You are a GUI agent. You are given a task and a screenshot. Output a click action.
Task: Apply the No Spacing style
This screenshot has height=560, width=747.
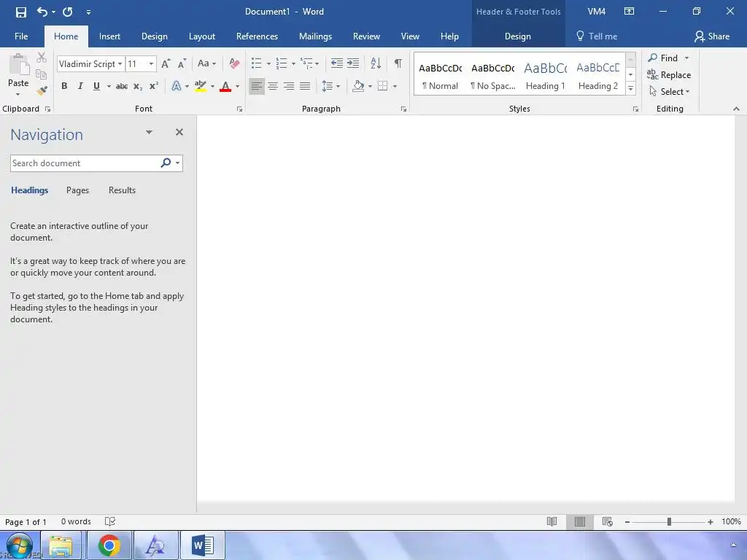(493, 75)
